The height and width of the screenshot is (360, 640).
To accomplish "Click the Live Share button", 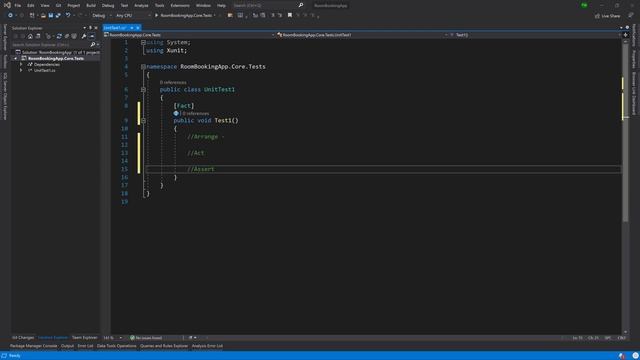I will (x=607, y=16).
